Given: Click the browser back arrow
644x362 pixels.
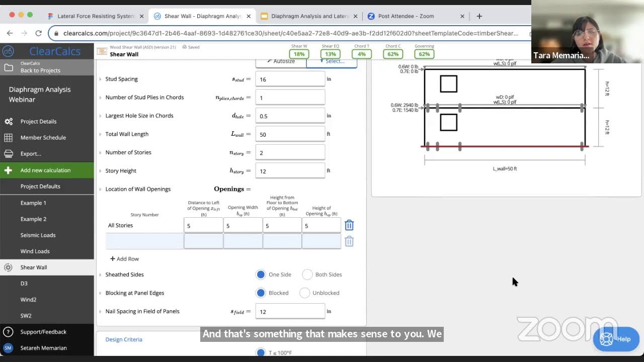Looking at the screenshot, I should (10, 33).
